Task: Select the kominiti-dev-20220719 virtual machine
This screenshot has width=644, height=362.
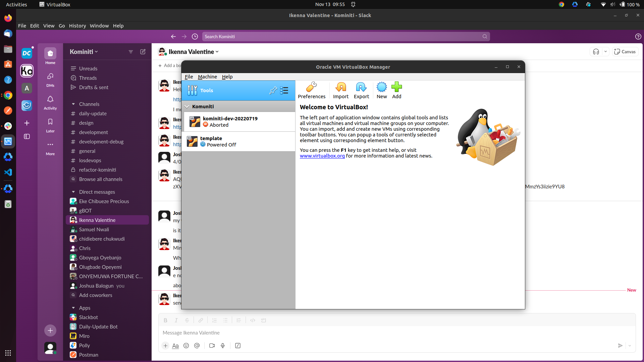Action: [230, 122]
